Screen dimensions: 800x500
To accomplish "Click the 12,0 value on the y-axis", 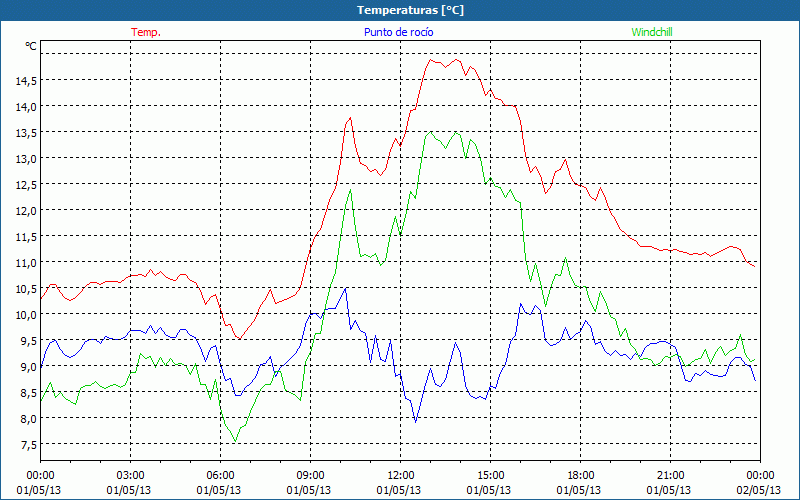I will [26, 210].
